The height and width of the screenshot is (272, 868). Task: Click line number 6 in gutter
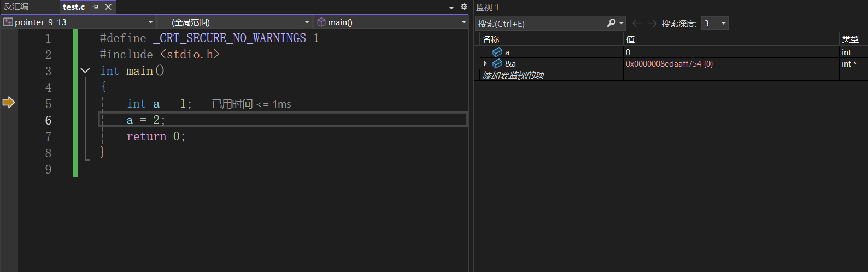[48, 120]
